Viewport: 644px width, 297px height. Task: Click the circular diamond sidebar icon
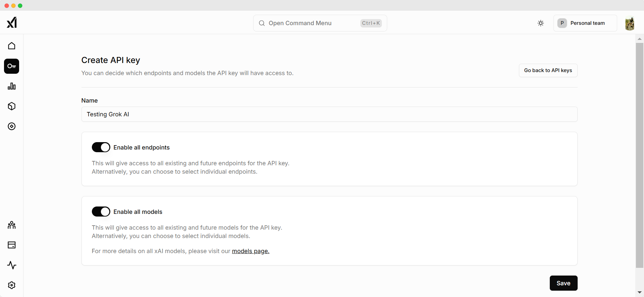click(12, 126)
